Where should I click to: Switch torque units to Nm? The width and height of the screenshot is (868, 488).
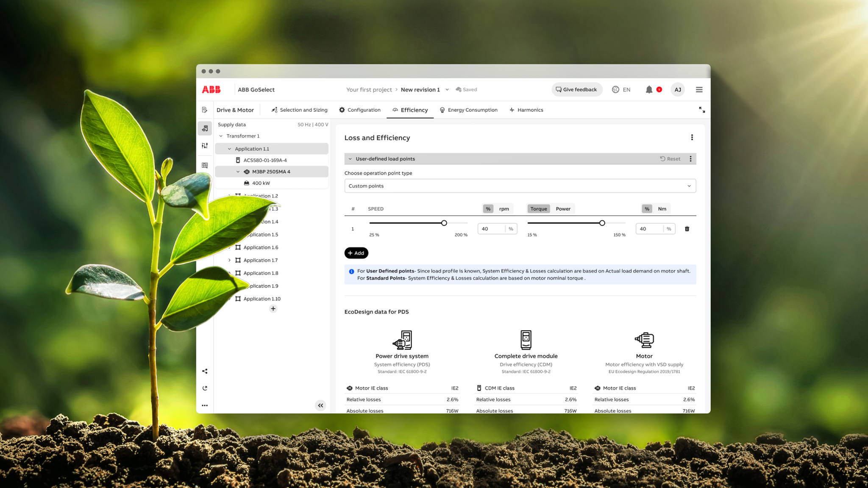pyautogui.click(x=662, y=208)
